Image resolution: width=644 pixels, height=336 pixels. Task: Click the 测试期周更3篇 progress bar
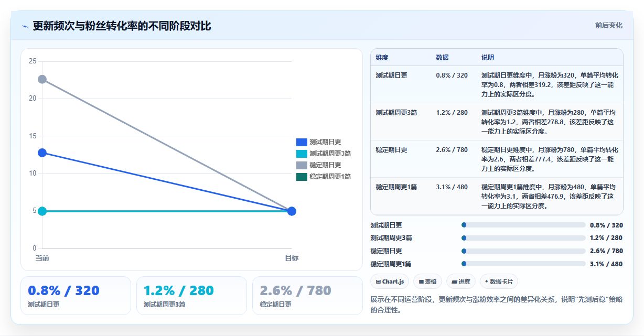tap(523, 238)
